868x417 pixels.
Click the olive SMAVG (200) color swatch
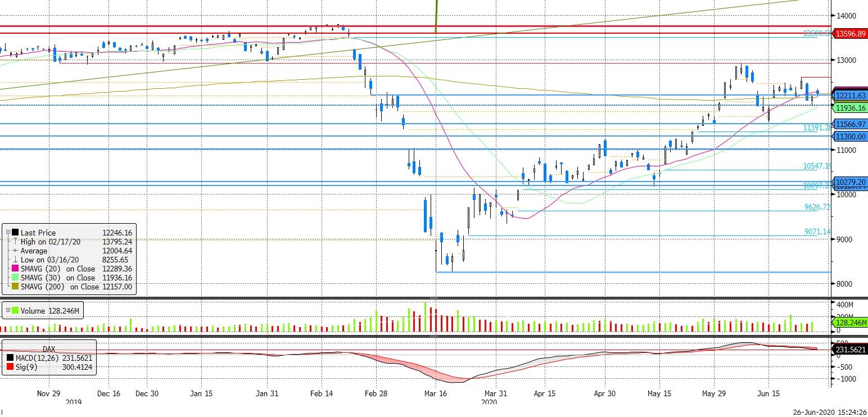pyautogui.click(x=15, y=287)
